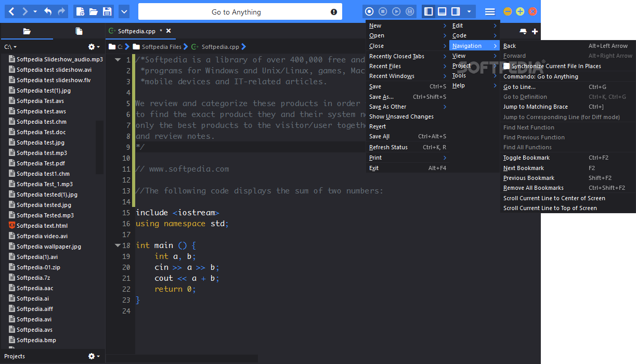Open the Projects pane gear menu
This screenshot has width=636, height=364.
pyautogui.click(x=94, y=356)
